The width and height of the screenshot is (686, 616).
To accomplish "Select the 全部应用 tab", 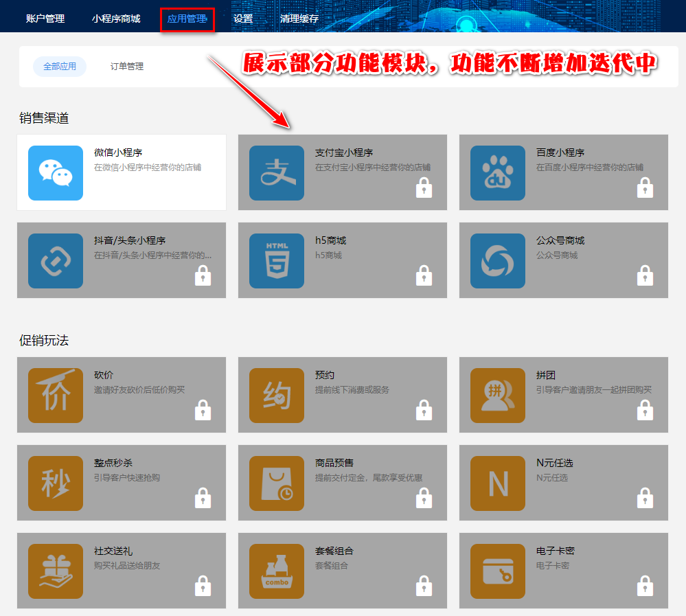I will (60, 67).
